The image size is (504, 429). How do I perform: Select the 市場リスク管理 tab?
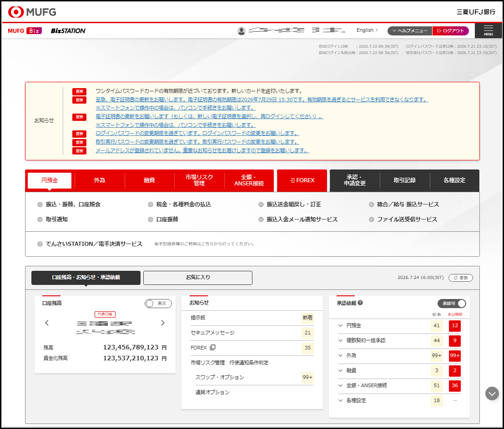[199, 180]
